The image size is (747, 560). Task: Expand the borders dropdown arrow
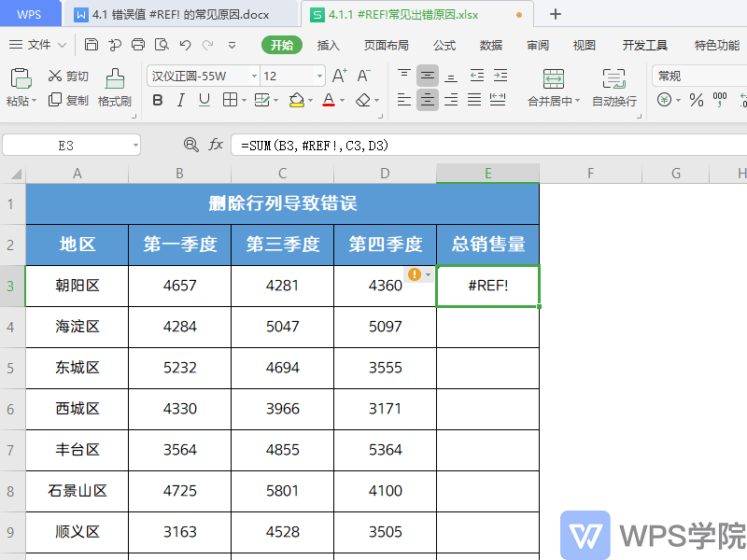point(244,101)
